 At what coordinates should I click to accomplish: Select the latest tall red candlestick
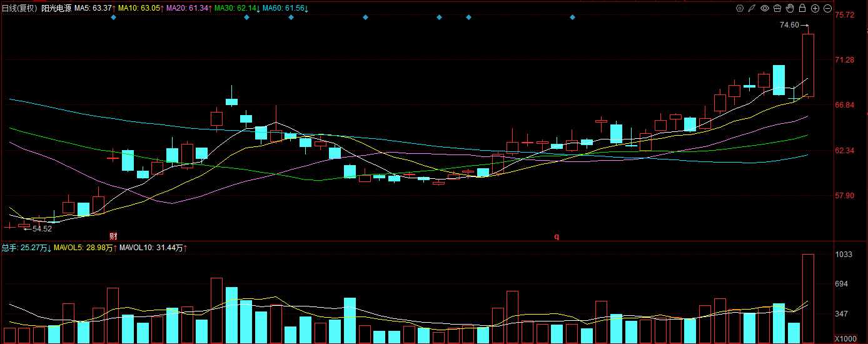click(x=808, y=65)
